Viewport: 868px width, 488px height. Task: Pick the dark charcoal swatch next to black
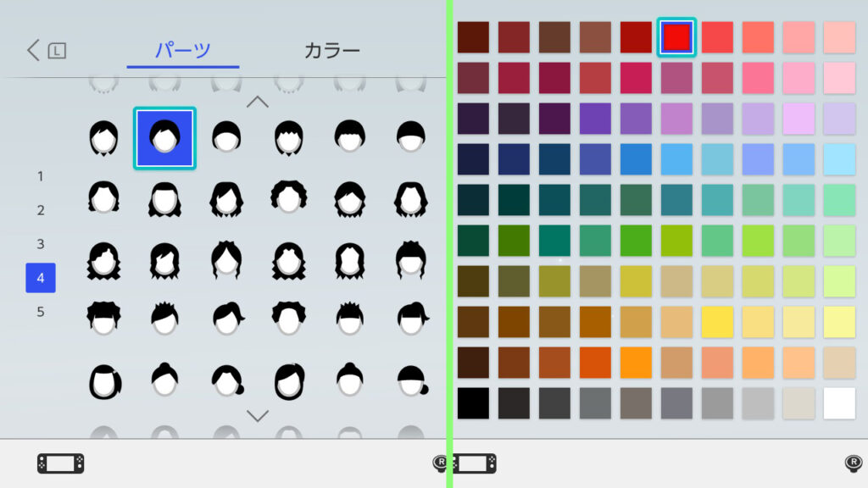click(x=514, y=403)
